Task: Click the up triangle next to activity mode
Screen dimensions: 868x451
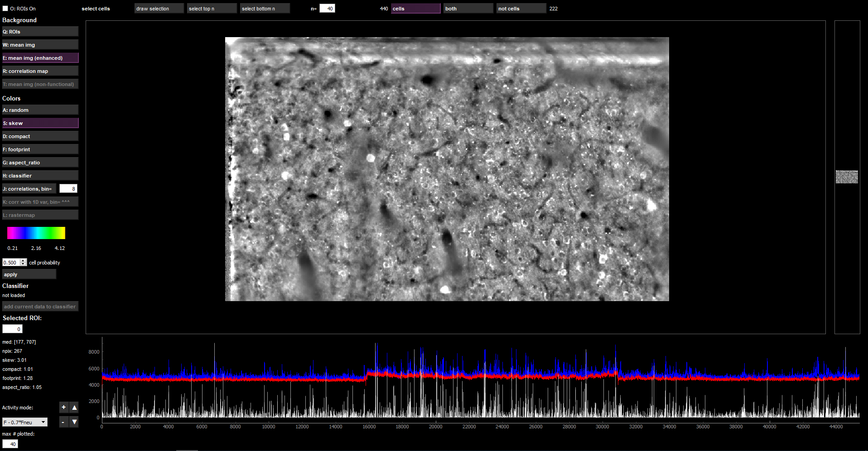Action: [74, 407]
